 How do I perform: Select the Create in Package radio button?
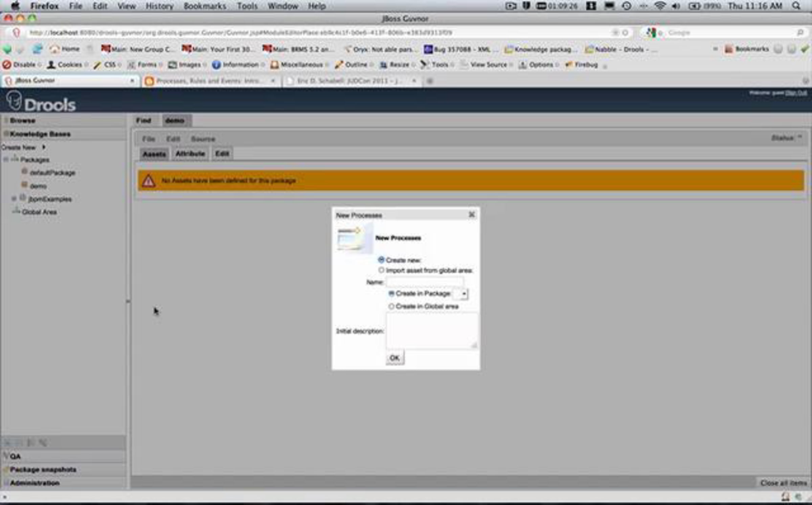click(391, 293)
